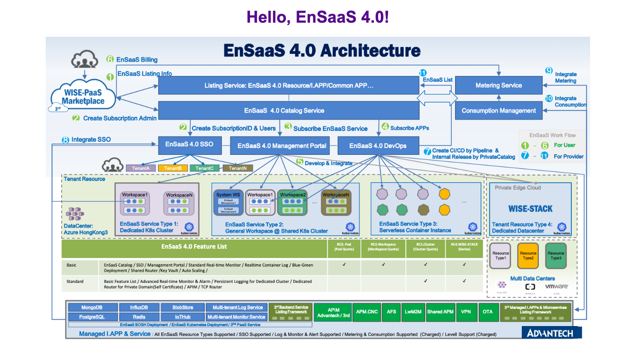
Task: Select the orange TenantB tag
Action: pos(173,168)
